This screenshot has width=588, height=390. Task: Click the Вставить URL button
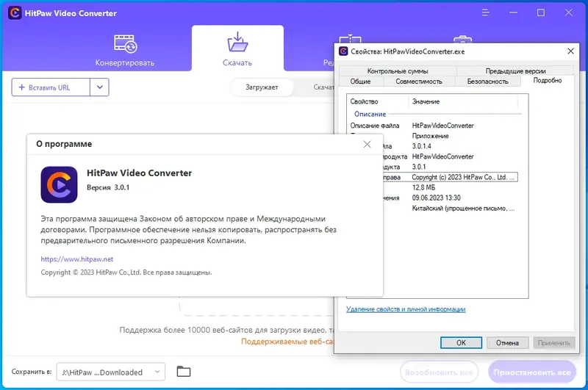pyautogui.click(x=51, y=87)
